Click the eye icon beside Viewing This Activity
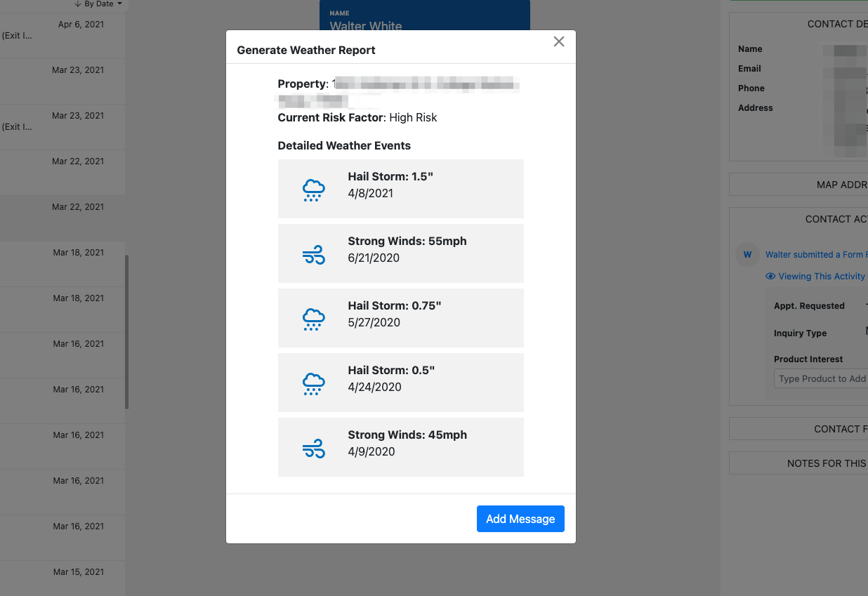The width and height of the screenshot is (868, 596). click(770, 277)
